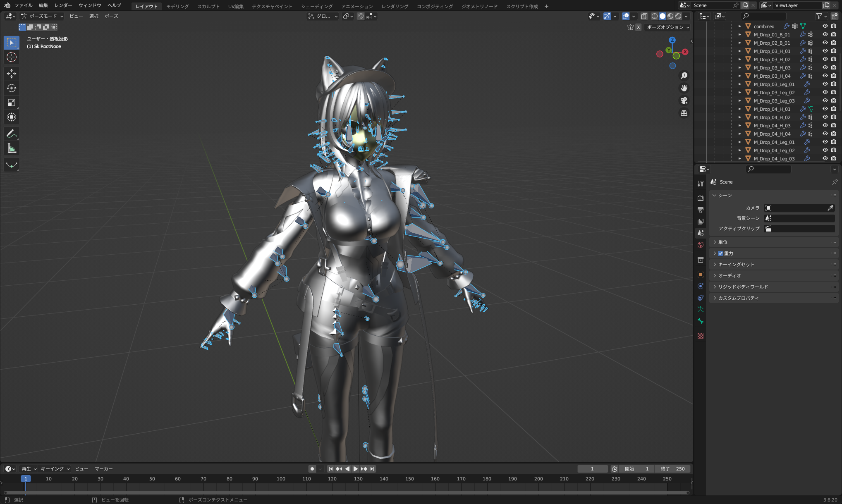842x504 pixels.
Task: Open the Object Constraints properties tab
Action: click(701, 298)
